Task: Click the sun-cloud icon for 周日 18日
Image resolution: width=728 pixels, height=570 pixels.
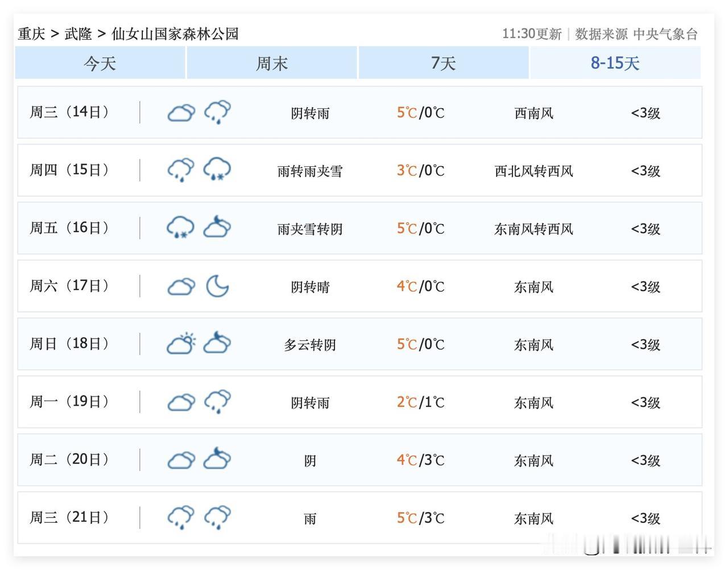Action: [181, 344]
